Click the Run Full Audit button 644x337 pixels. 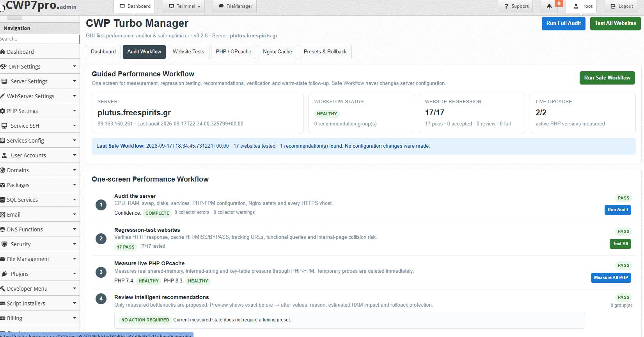pos(564,23)
